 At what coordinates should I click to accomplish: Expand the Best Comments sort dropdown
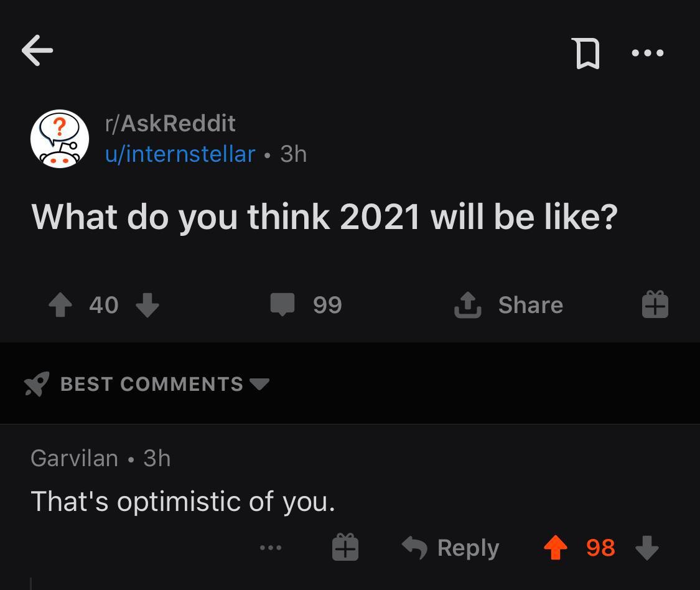click(259, 384)
